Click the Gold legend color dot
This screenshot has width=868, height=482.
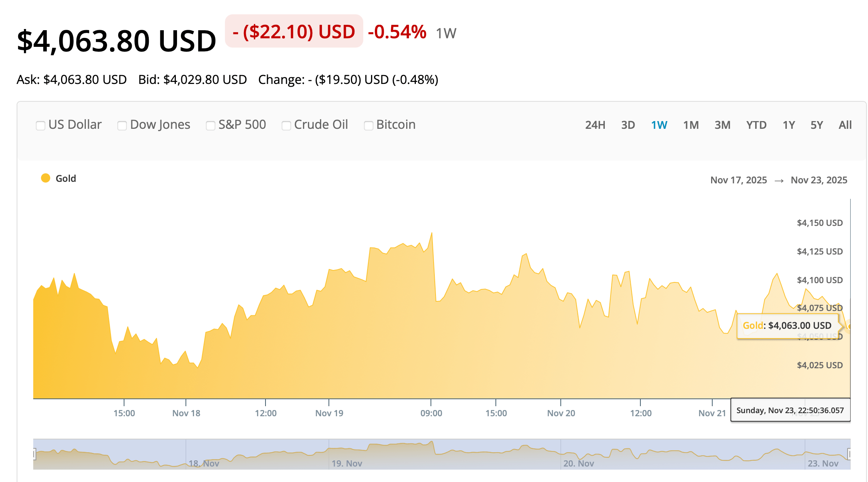[46, 178]
